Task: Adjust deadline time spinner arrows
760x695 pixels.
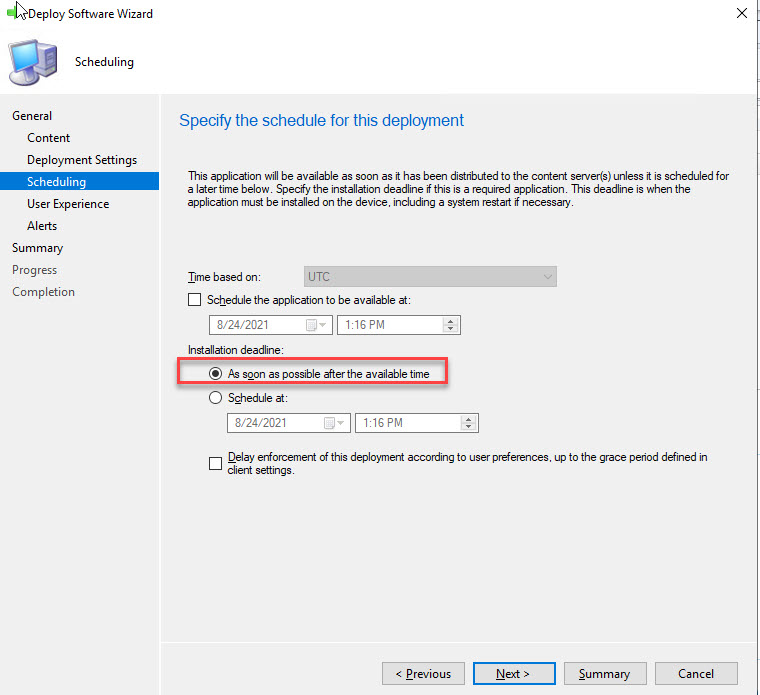Action: click(x=469, y=423)
